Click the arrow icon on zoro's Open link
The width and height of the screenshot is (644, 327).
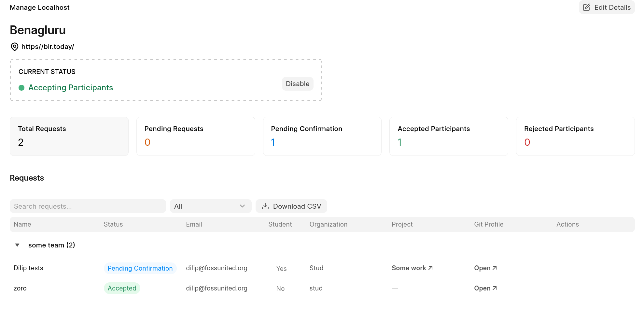[x=494, y=288]
